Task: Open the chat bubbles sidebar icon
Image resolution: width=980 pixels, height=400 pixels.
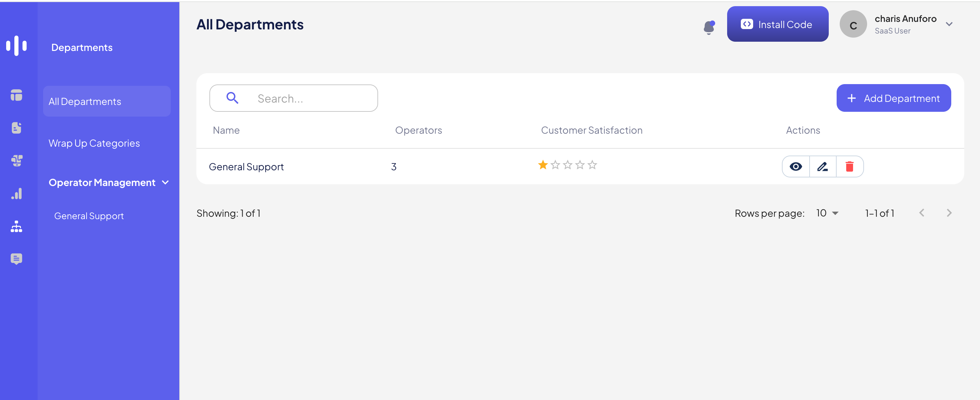Action: [x=16, y=160]
